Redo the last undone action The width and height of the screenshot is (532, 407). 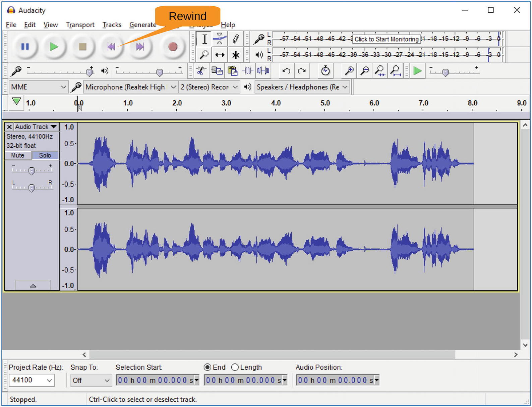click(302, 71)
